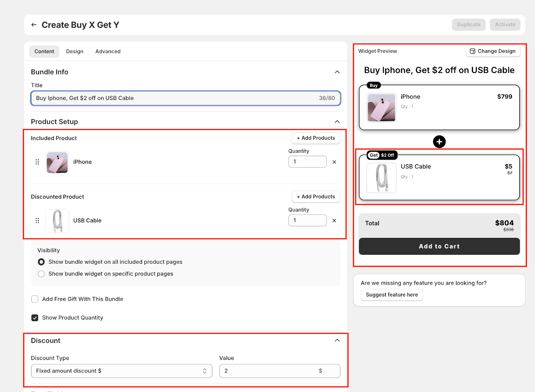Click drag handle icon next to iPhone
The width and height of the screenshot is (535, 392).
37,162
